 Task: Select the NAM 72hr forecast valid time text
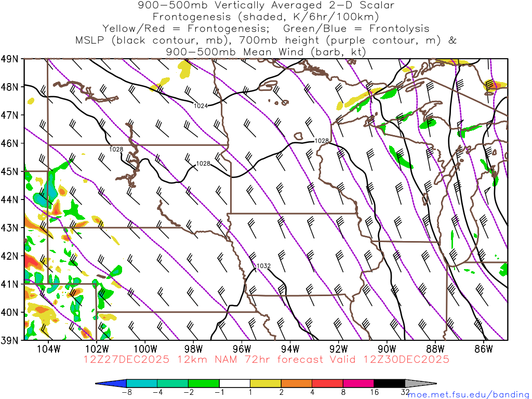[x=266, y=360]
